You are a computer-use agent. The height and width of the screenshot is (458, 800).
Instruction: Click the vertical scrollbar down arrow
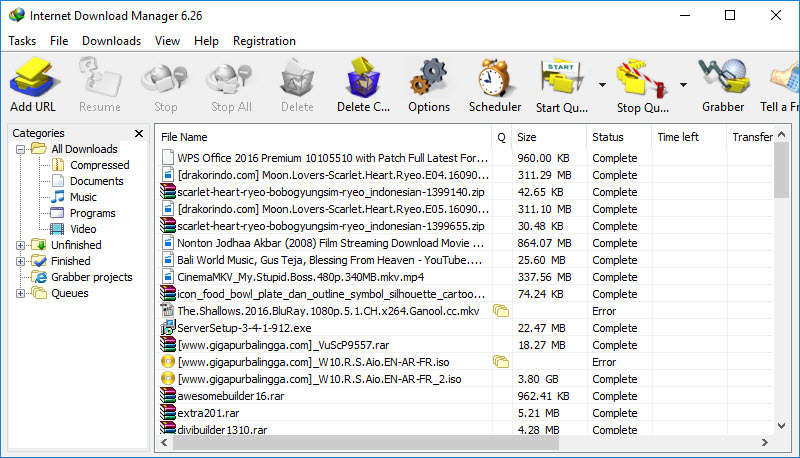click(782, 426)
